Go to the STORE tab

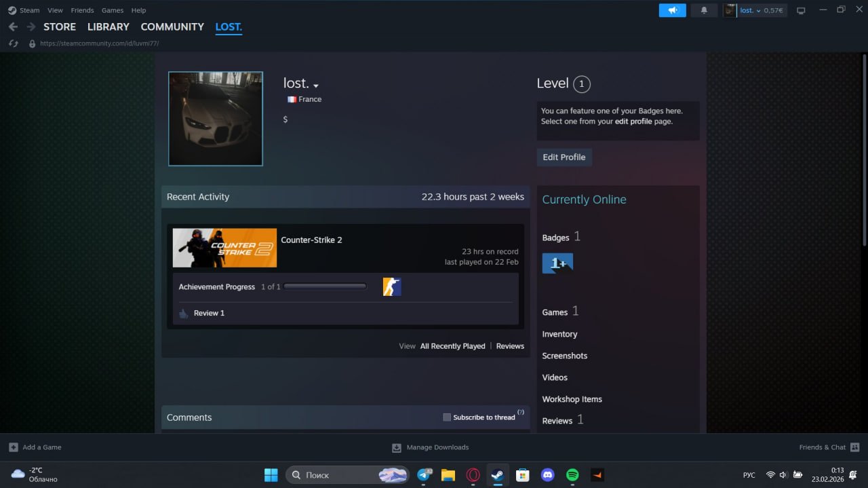coord(60,26)
